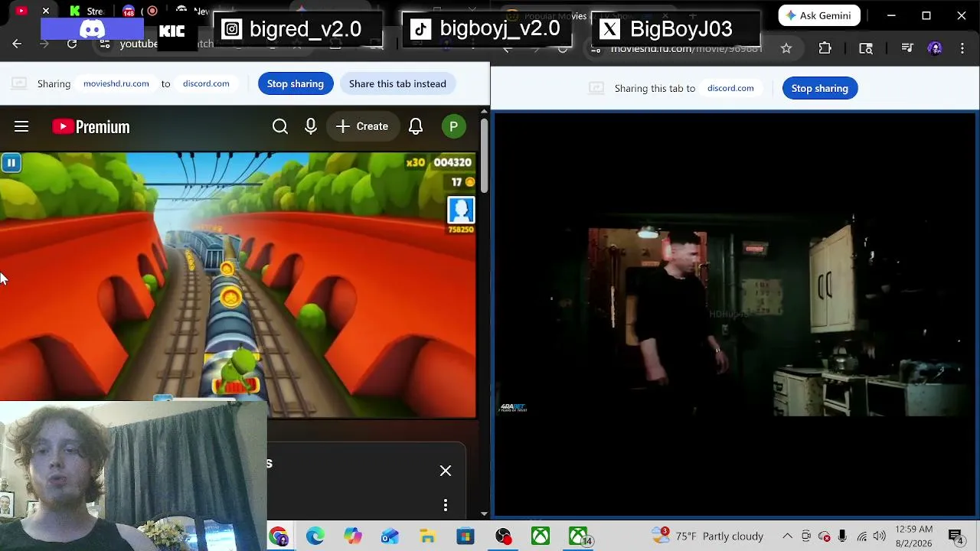The image size is (980, 551).
Task: Click the movie video player
Action: click(x=735, y=315)
